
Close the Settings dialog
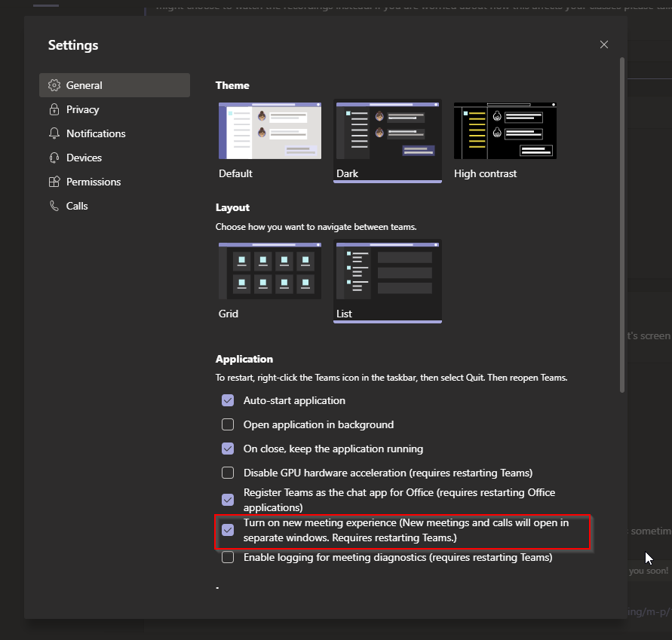(x=603, y=44)
